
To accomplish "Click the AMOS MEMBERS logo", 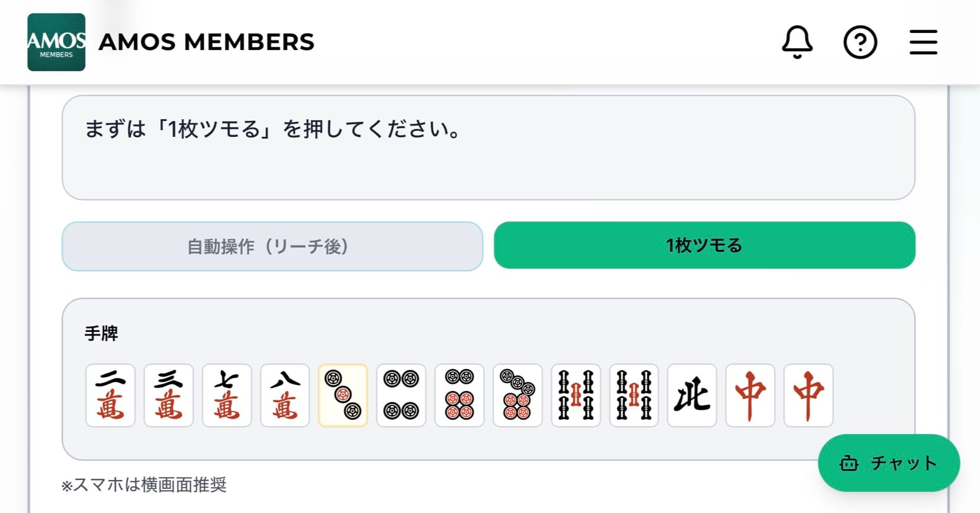I will pos(57,42).
